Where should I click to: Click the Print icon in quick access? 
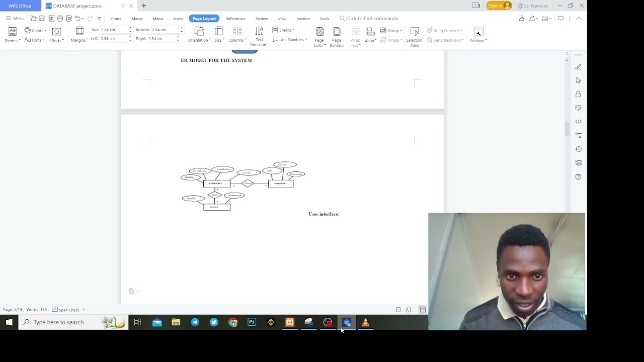(60, 19)
